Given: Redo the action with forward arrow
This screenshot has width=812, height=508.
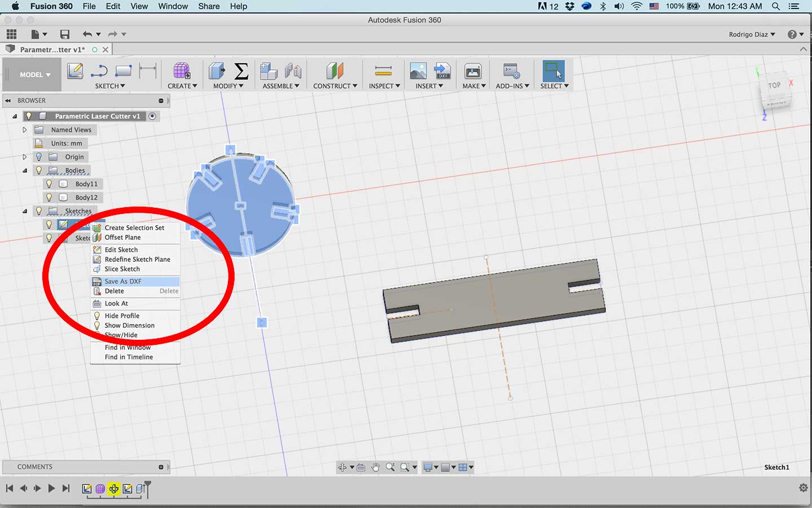Looking at the screenshot, I should click(113, 34).
